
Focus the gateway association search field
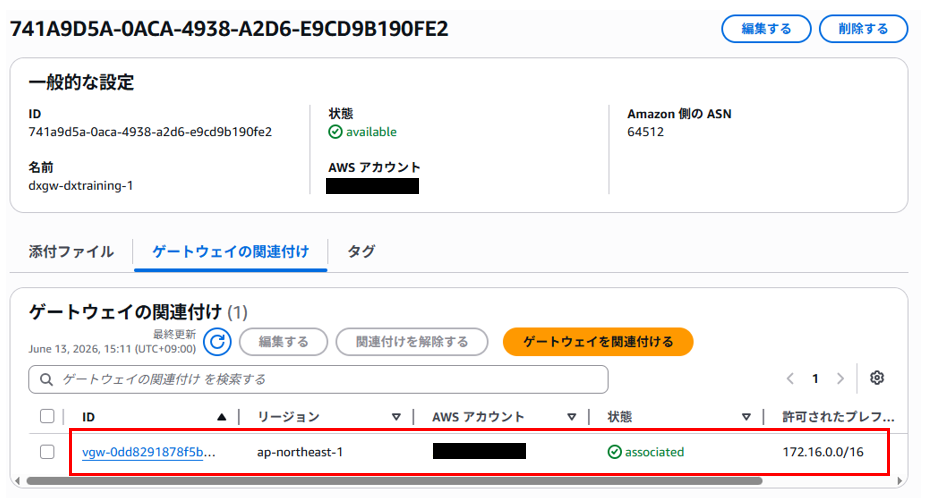pyautogui.click(x=318, y=379)
